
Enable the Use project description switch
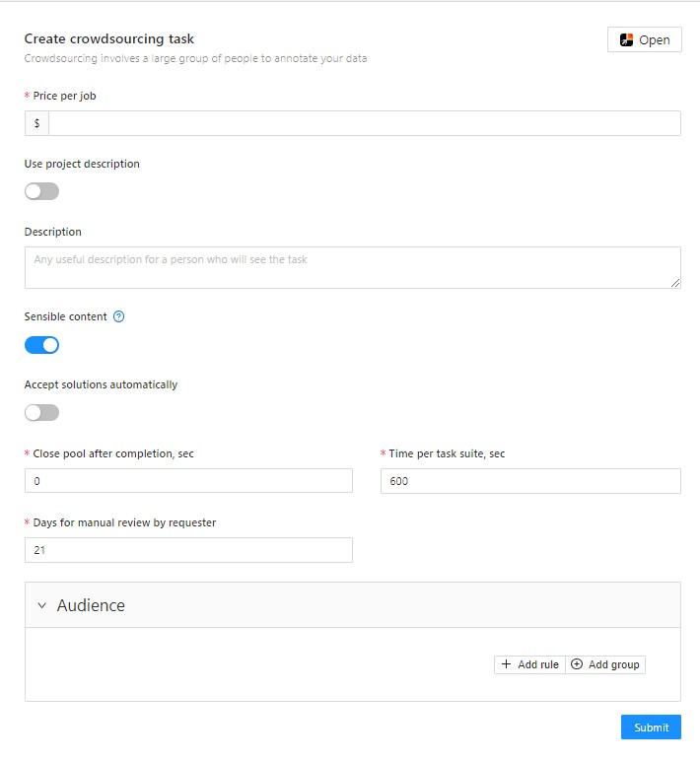(x=41, y=191)
